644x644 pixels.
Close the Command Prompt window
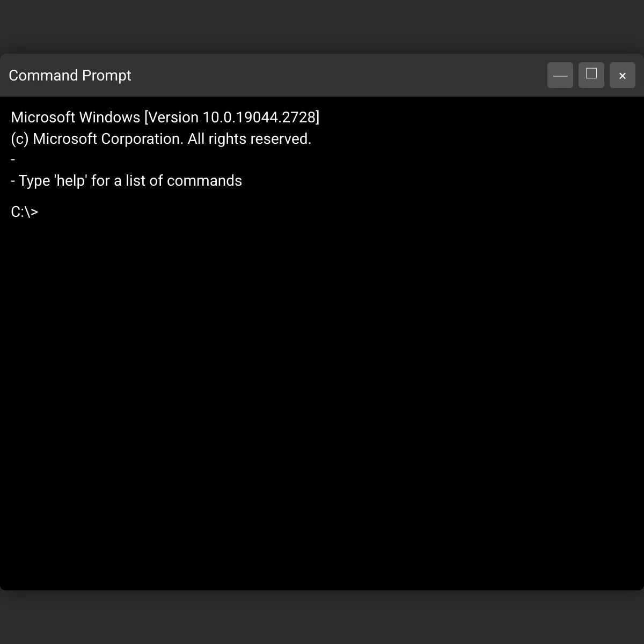click(x=623, y=75)
